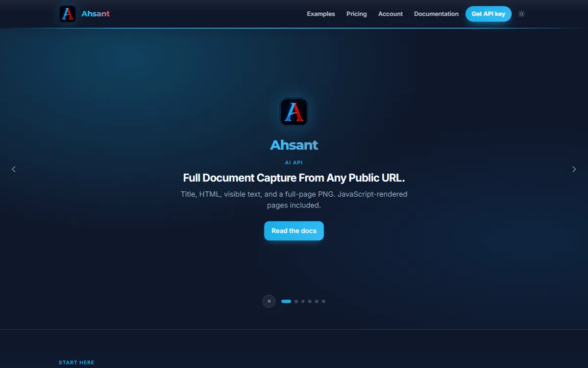588x368 pixels.
Task: Click the Get API key button
Action: coord(489,14)
